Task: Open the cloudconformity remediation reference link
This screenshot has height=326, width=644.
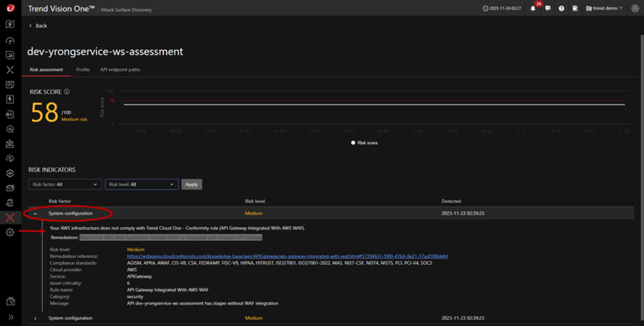Action: tap(287, 256)
